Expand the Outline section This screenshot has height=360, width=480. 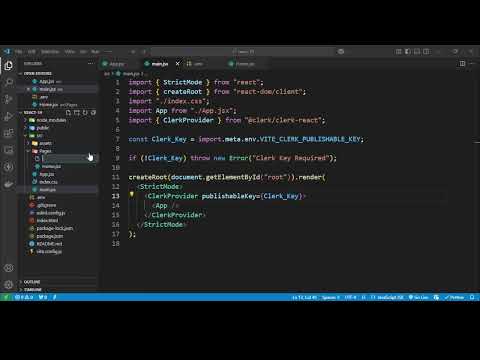pos(32,282)
